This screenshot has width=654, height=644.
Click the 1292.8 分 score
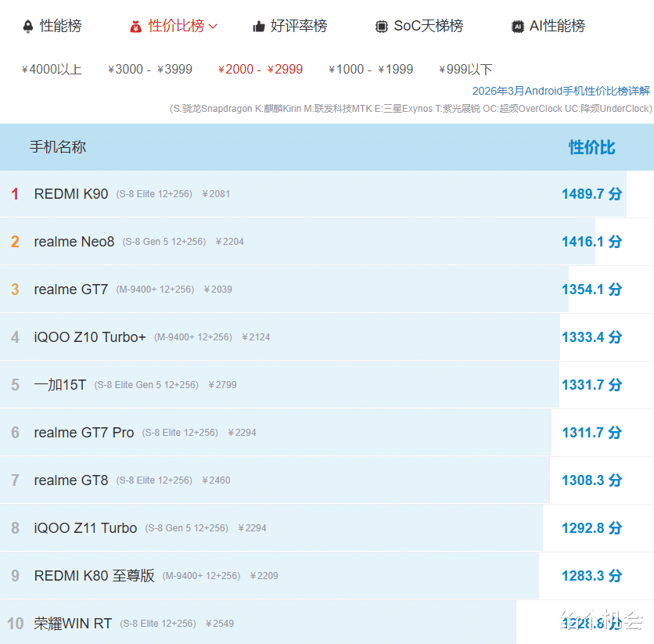pos(592,528)
